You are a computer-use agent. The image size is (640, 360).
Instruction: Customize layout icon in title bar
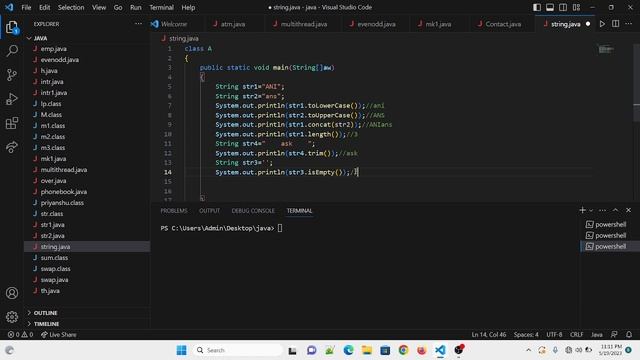(576, 7)
